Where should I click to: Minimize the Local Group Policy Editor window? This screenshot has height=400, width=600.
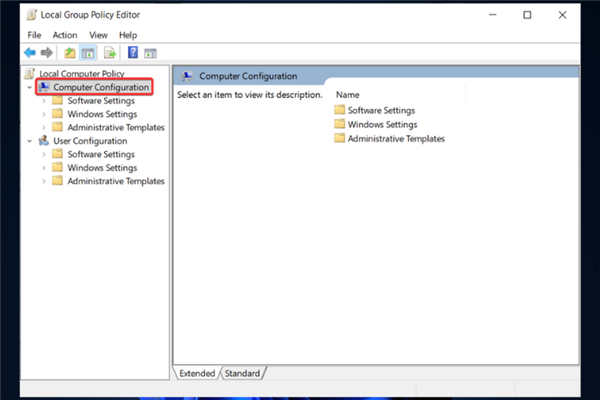(x=492, y=15)
